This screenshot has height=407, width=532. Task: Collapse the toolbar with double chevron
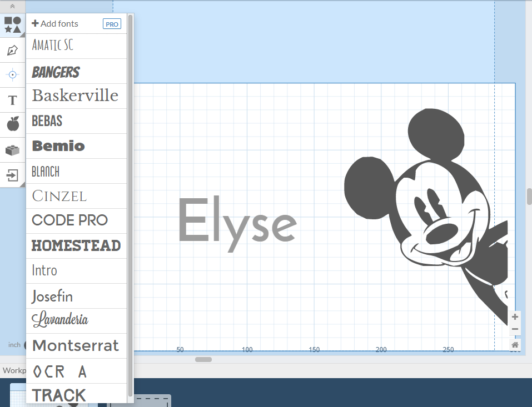click(13, 6)
